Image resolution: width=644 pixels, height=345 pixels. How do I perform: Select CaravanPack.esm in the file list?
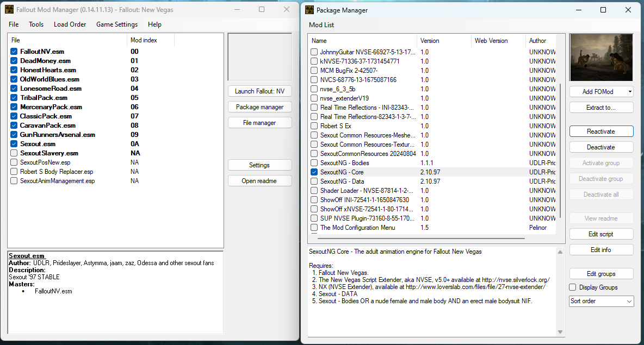click(x=48, y=126)
